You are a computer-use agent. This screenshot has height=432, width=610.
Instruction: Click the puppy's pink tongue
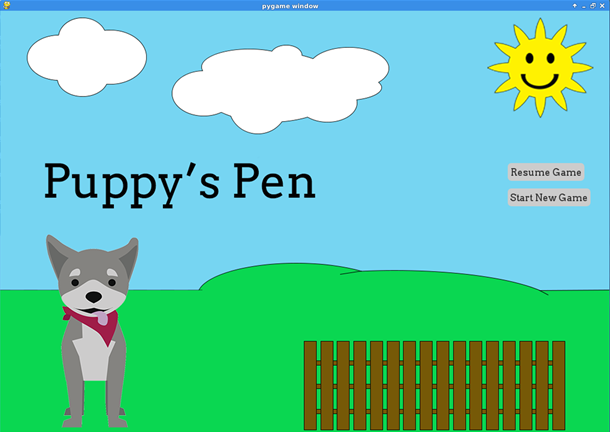[101, 320]
